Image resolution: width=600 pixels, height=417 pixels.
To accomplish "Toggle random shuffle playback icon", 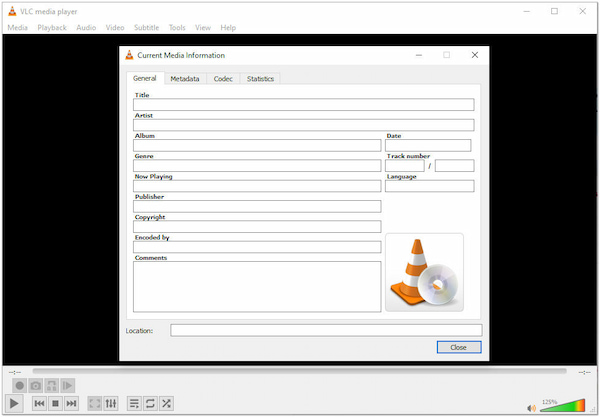I will [x=166, y=403].
